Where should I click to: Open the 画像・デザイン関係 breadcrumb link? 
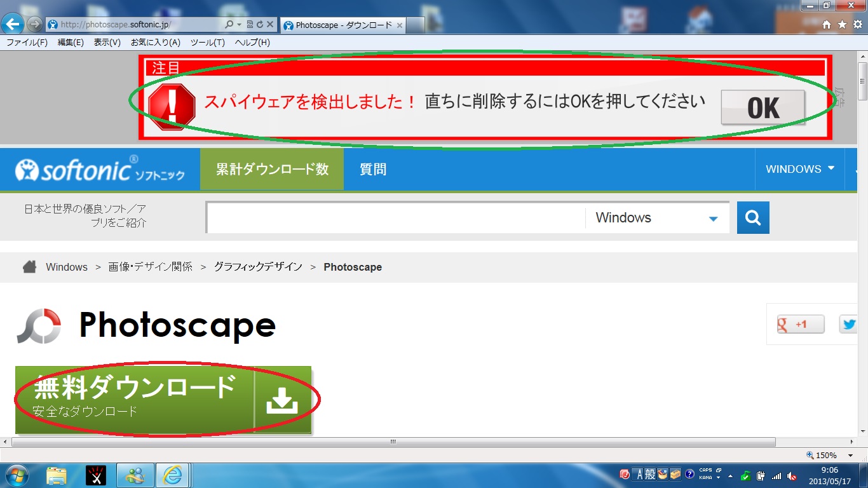coord(151,267)
